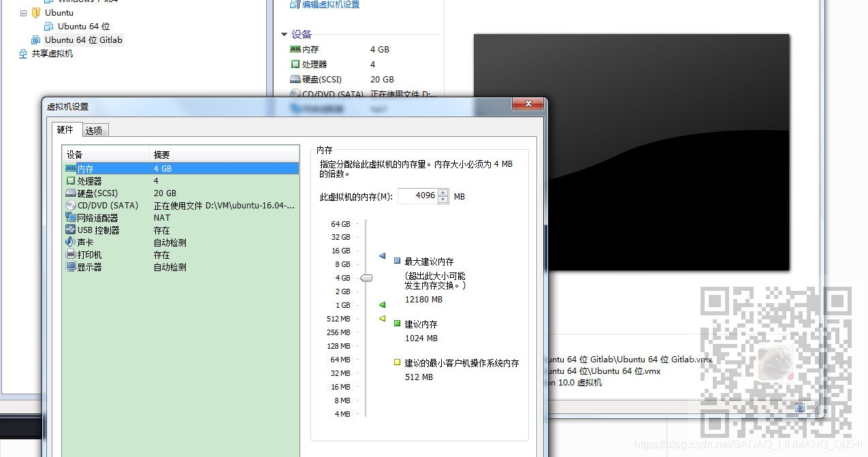
Task: Click the 设备 column header
Action: coord(106,155)
